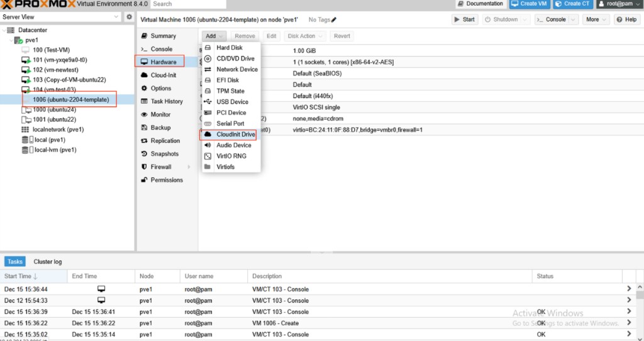Expand the Firewall submenu arrow
Viewport: 644px width, 341px height.
click(x=189, y=167)
